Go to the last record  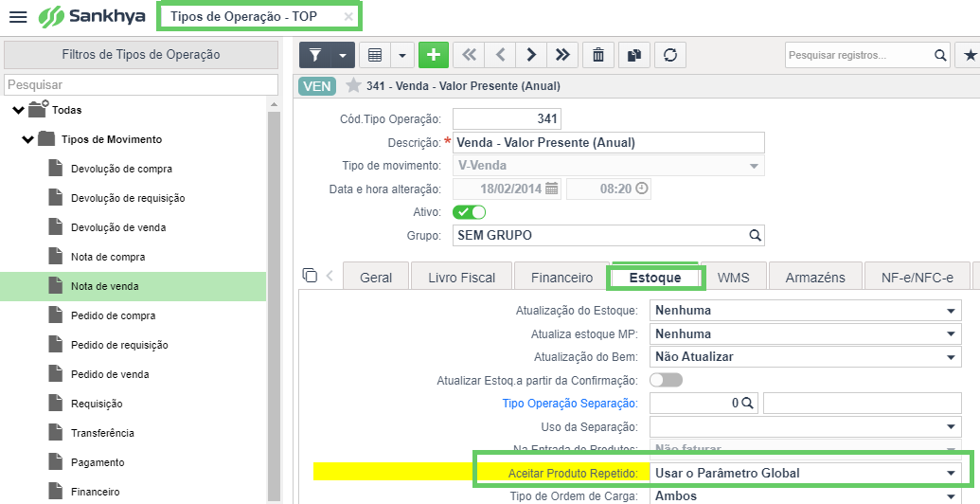[x=562, y=55]
